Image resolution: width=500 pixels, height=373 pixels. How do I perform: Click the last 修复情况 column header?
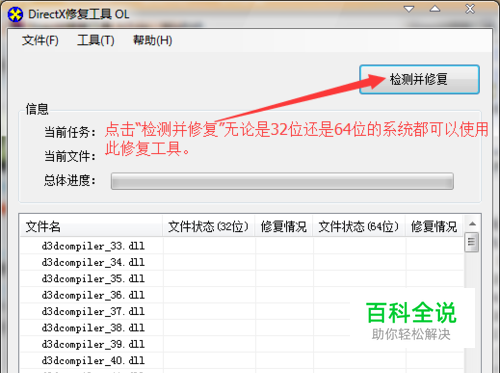point(434,226)
